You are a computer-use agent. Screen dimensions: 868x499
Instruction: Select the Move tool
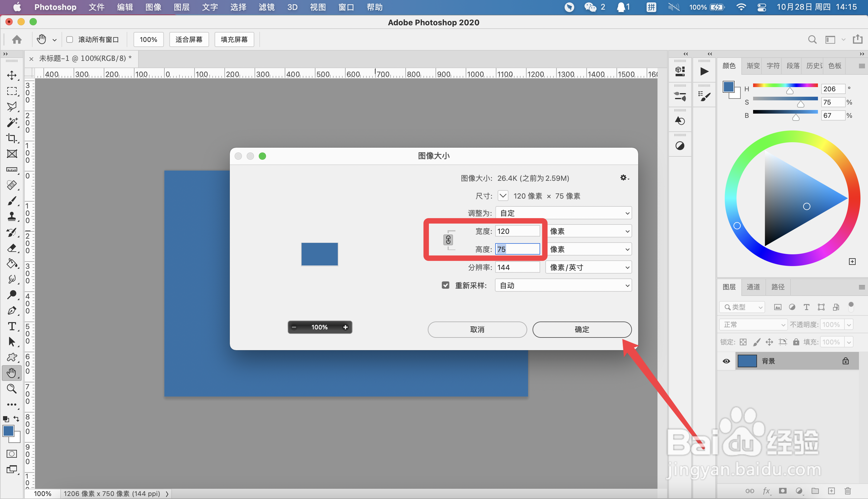12,75
